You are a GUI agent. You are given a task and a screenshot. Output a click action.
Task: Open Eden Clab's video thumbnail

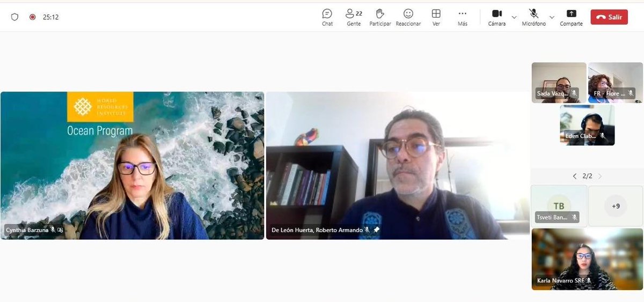pyautogui.click(x=587, y=125)
